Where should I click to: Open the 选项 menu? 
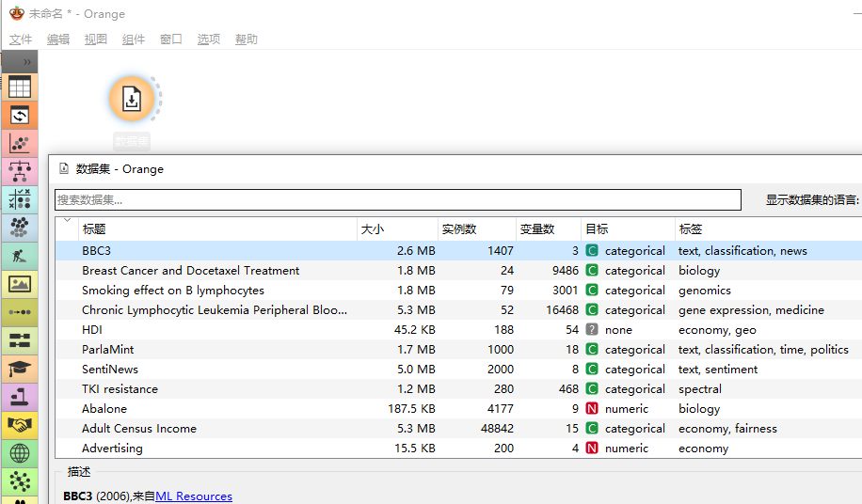click(x=209, y=39)
